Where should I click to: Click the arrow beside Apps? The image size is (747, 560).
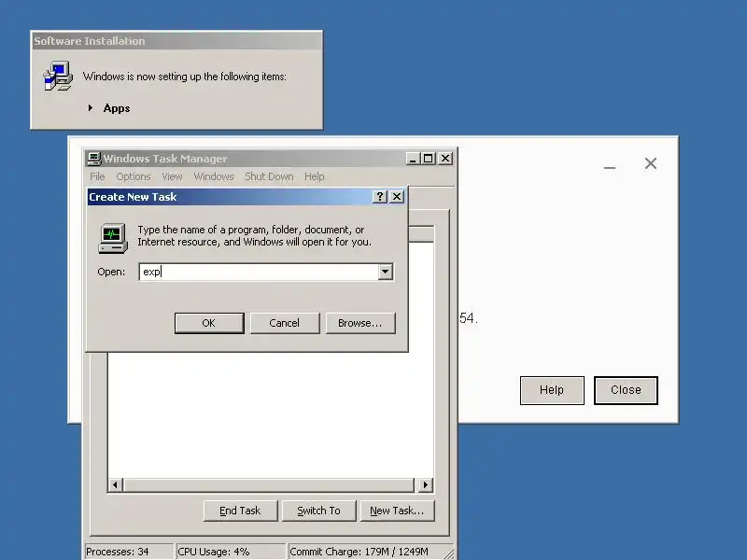pyautogui.click(x=91, y=108)
